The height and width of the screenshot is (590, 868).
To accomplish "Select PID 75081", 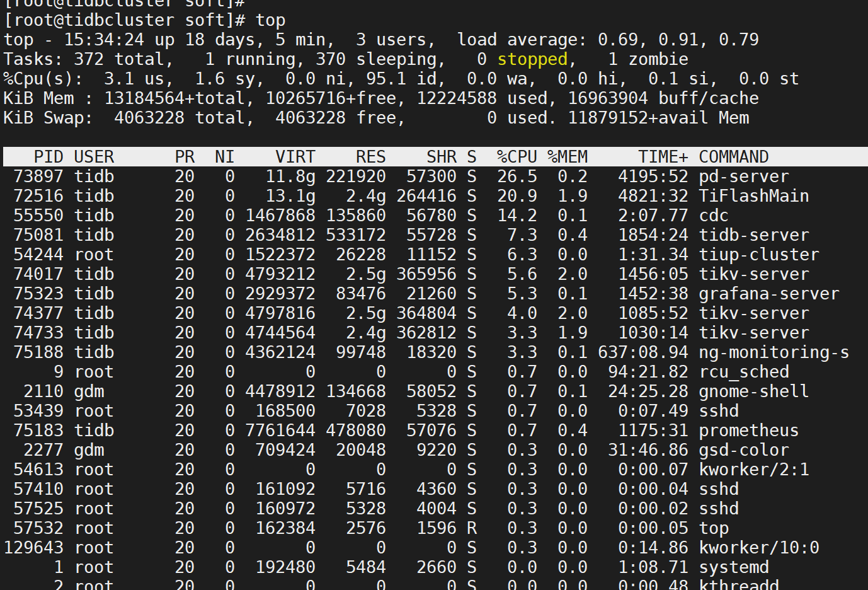I will [38, 235].
